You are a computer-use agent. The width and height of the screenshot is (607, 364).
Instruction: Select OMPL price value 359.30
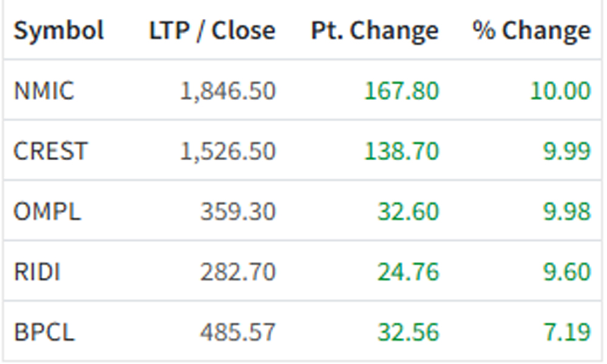click(238, 212)
